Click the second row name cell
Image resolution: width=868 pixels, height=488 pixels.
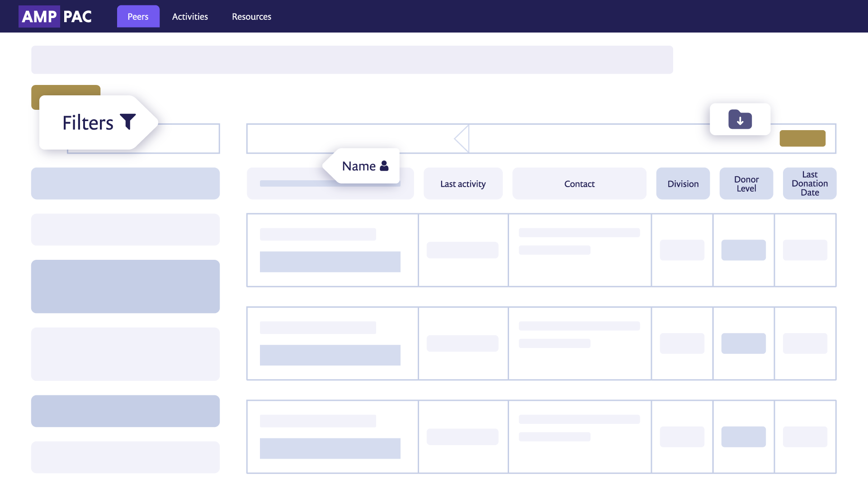pyautogui.click(x=332, y=343)
